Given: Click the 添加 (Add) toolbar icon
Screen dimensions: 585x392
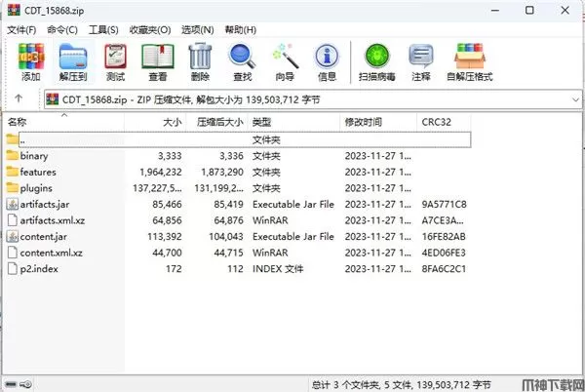Looking at the screenshot, I should (x=31, y=57).
